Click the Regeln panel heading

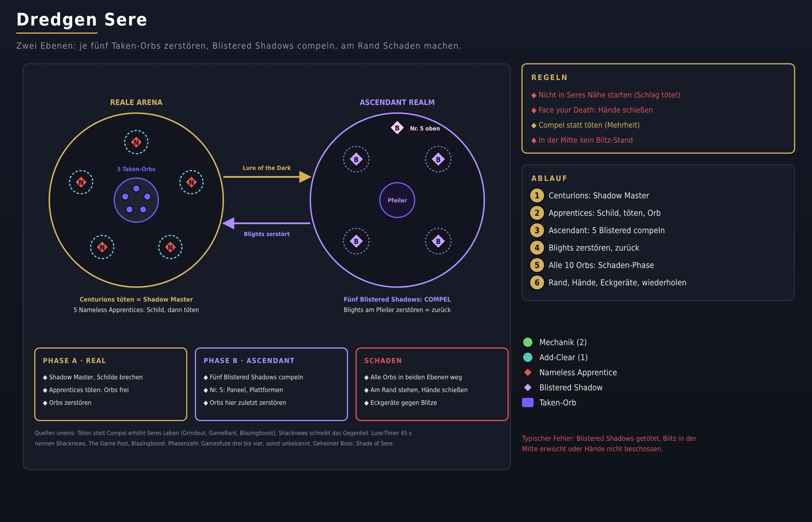pyautogui.click(x=549, y=77)
